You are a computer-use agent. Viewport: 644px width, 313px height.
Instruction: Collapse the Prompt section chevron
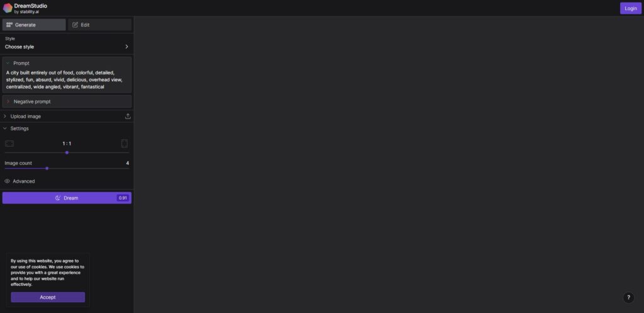8,64
